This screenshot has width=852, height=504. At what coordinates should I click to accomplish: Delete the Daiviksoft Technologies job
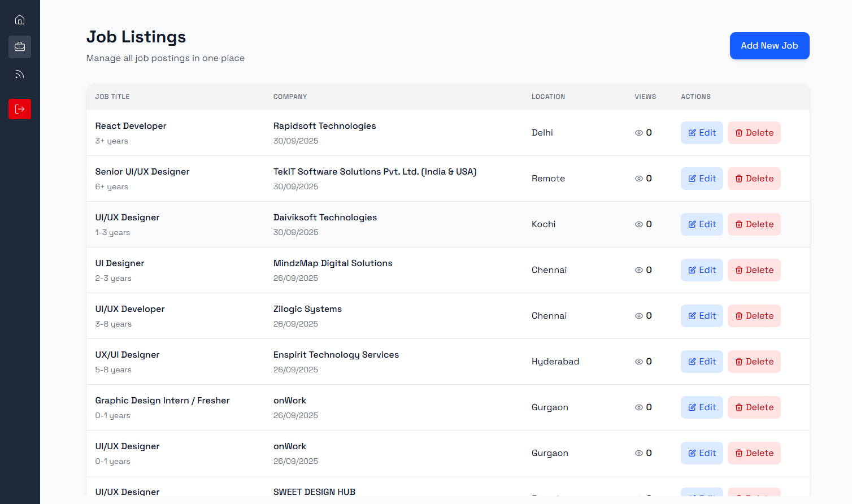[x=754, y=224]
